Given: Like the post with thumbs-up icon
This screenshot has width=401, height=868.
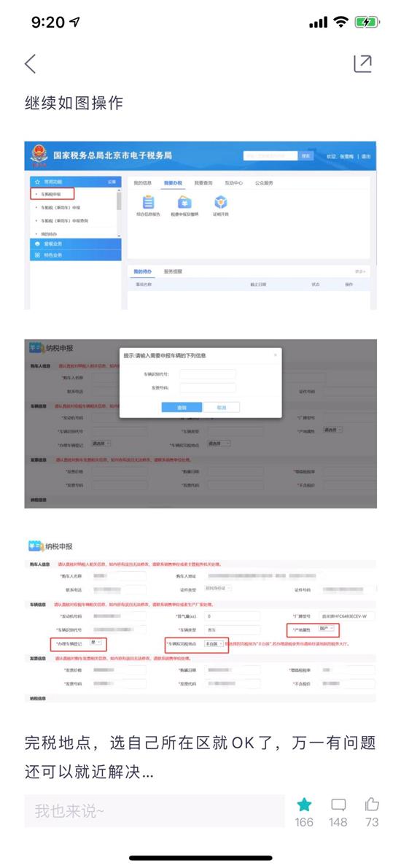Looking at the screenshot, I should 373,804.
